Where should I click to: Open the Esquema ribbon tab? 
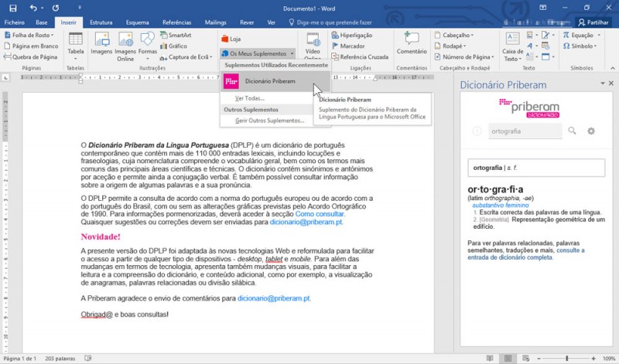(139, 23)
